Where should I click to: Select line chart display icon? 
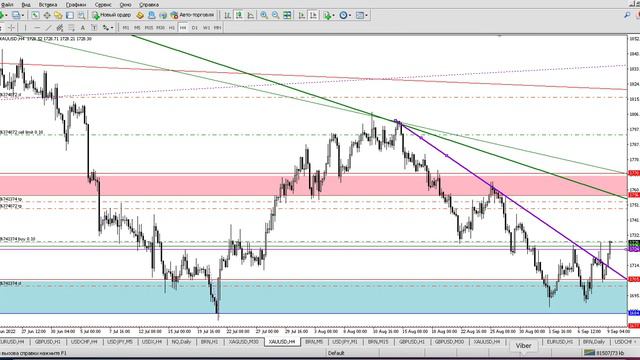pos(250,15)
